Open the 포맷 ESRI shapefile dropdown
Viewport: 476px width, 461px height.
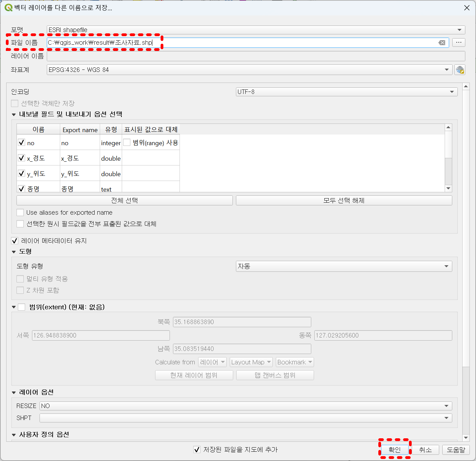(256, 30)
